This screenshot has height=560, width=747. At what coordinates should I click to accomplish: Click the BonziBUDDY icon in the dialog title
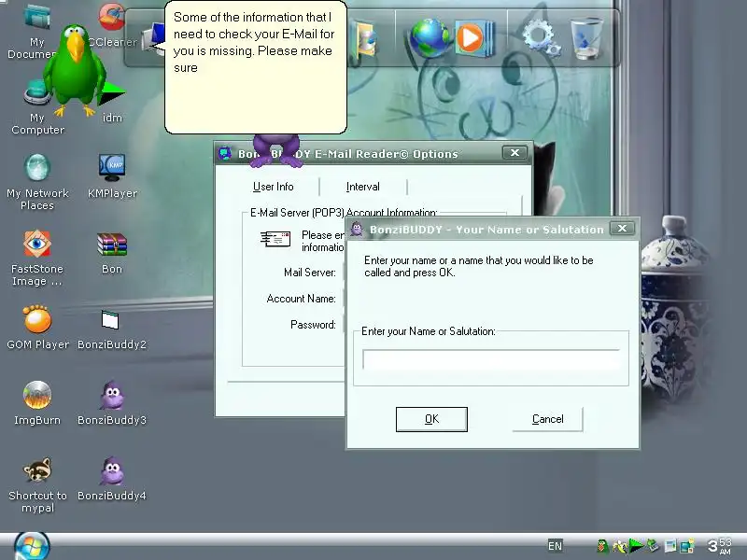coord(357,229)
